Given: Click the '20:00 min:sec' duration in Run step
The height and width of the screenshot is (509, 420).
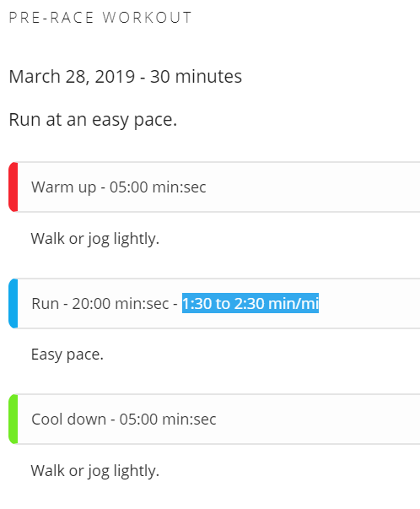Looking at the screenshot, I should click(x=121, y=304).
